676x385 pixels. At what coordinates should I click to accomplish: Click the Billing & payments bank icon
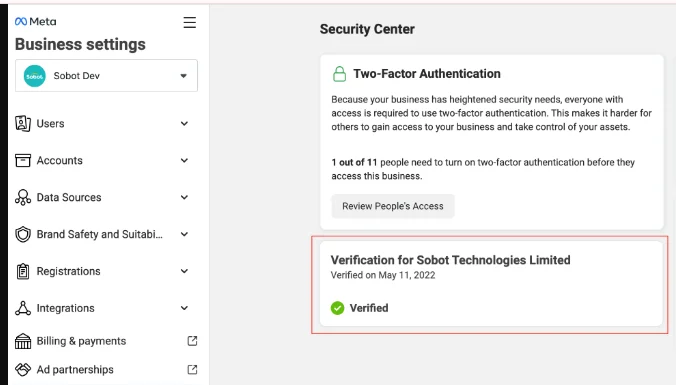[23, 341]
